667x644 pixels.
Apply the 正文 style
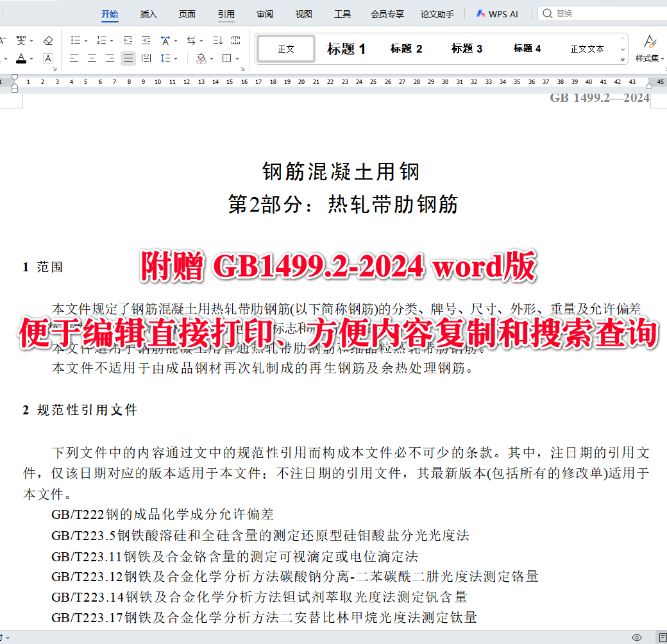[x=286, y=49]
